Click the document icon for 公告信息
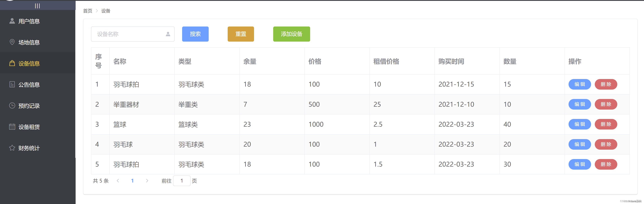The image size is (644, 204). tap(12, 84)
